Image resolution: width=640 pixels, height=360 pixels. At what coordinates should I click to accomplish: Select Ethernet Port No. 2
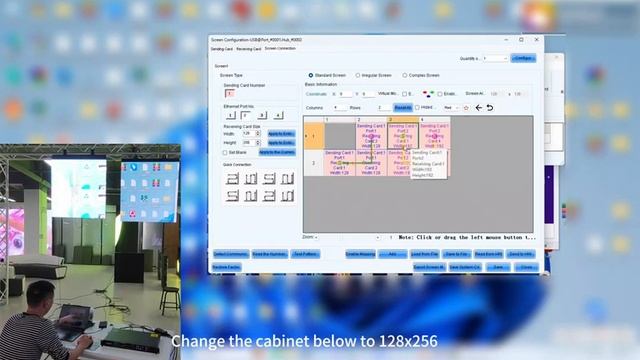[x=246, y=116]
